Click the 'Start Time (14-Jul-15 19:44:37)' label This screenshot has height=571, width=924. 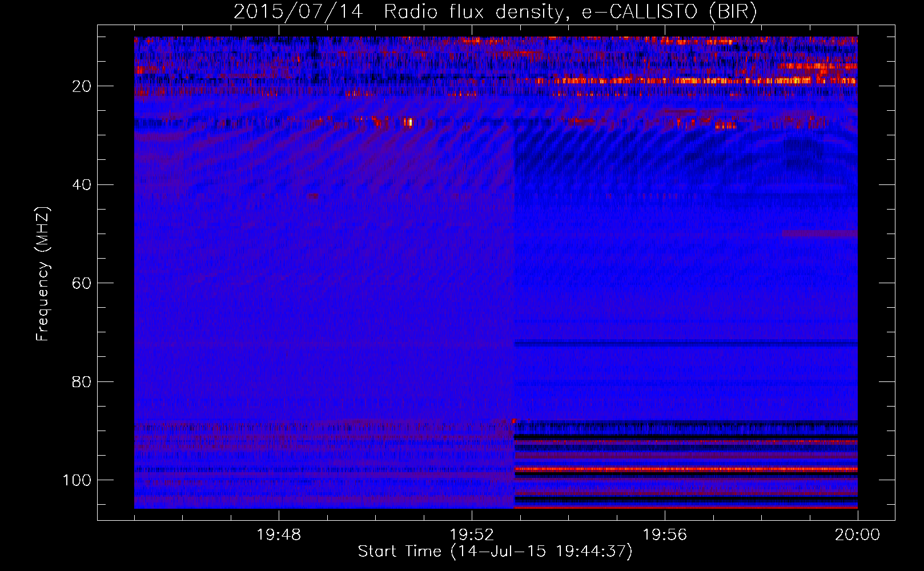coord(495,552)
